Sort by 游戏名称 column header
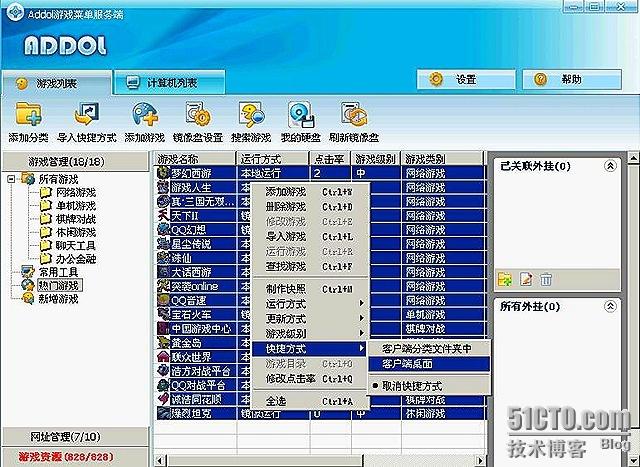Image resolution: width=640 pixels, height=467 pixels. pyautogui.click(x=195, y=158)
